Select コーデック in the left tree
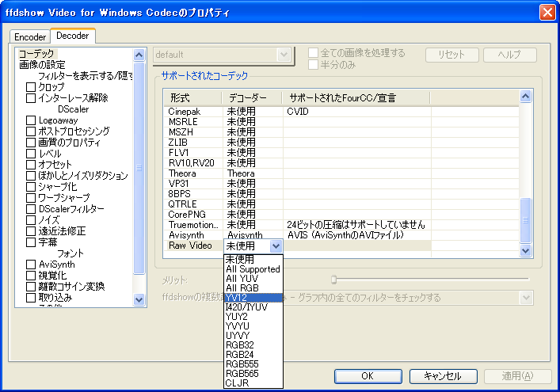This screenshot has width=560, height=392. (36, 54)
